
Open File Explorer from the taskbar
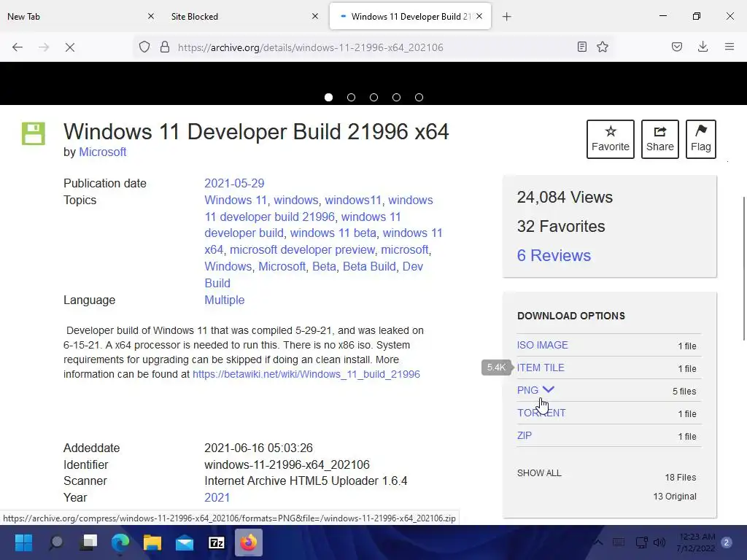tap(152, 542)
